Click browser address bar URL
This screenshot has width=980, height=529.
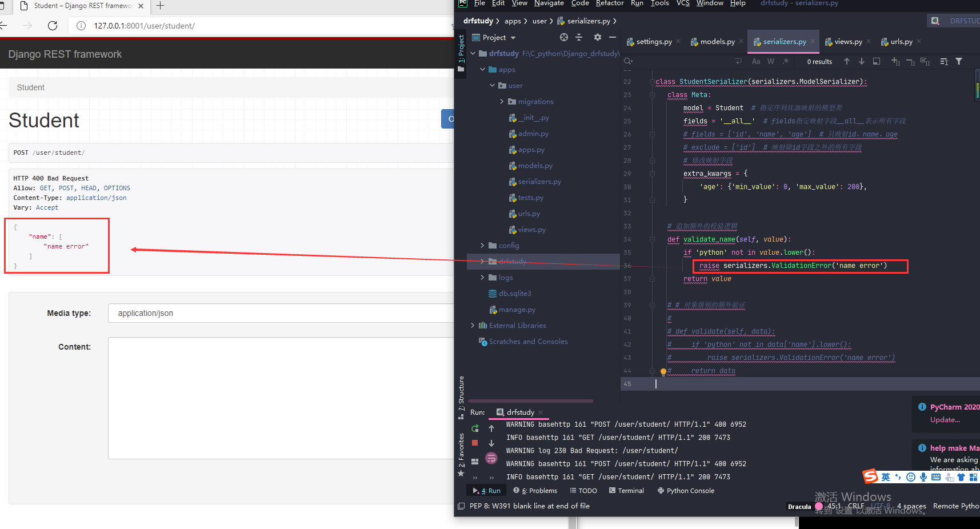click(x=144, y=26)
